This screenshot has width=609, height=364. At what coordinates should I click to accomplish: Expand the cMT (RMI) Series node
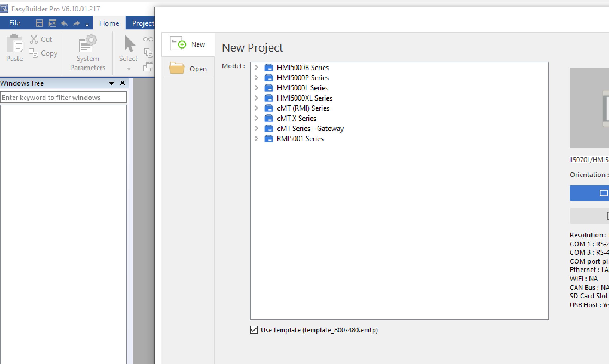(x=256, y=108)
